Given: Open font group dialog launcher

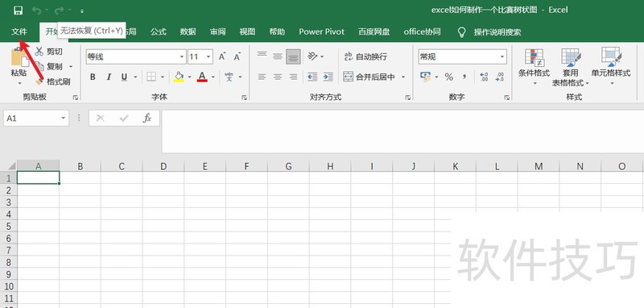Looking at the screenshot, I should (245, 98).
